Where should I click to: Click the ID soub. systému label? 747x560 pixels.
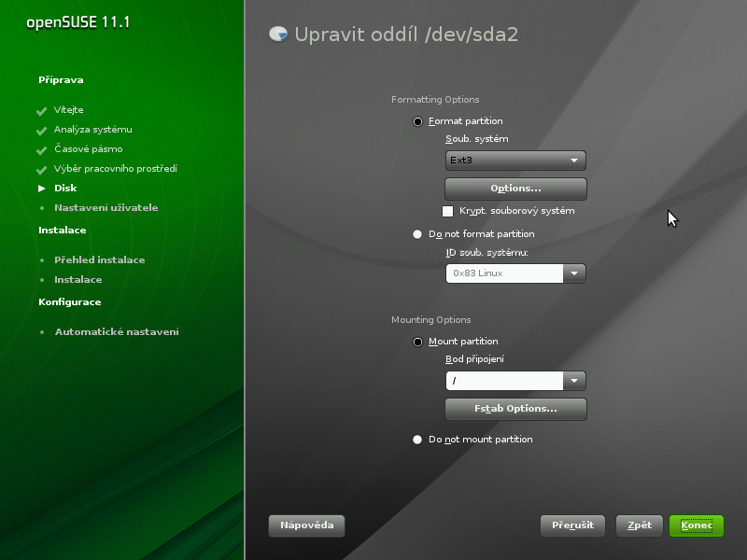click(x=486, y=253)
